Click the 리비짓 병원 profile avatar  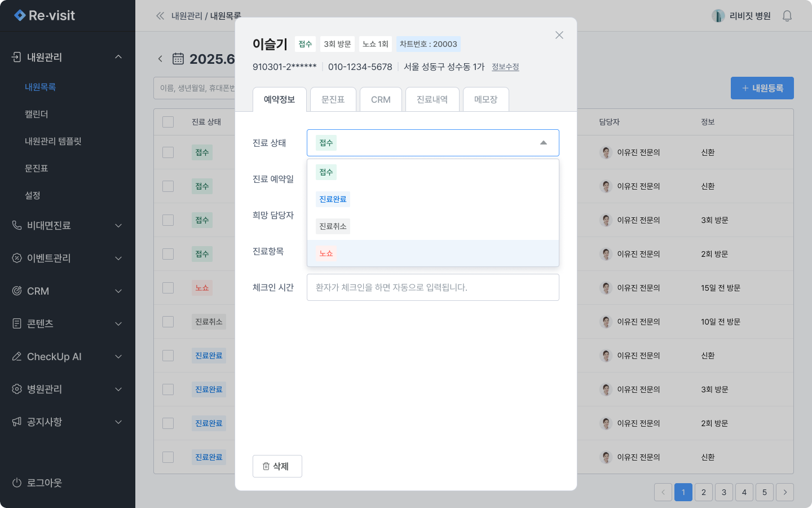pyautogui.click(x=718, y=16)
